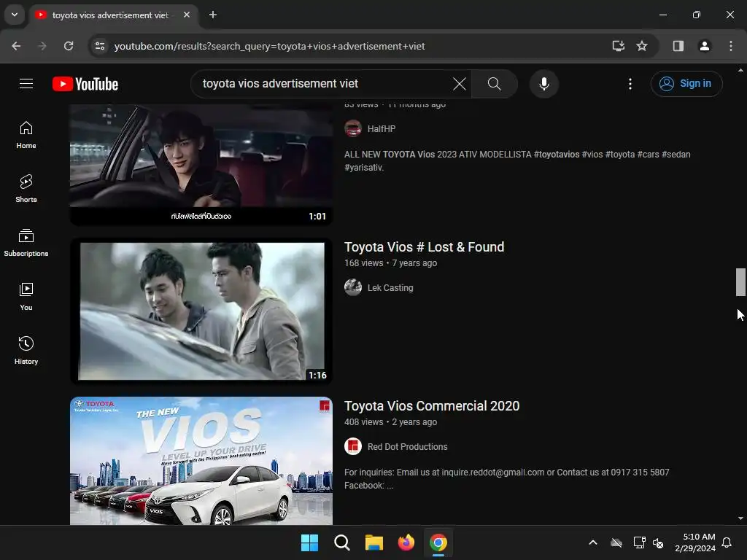Screen dimensions: 747x560
Task: Click HalfHP channel avatar
Action: (x=353, y=128)
